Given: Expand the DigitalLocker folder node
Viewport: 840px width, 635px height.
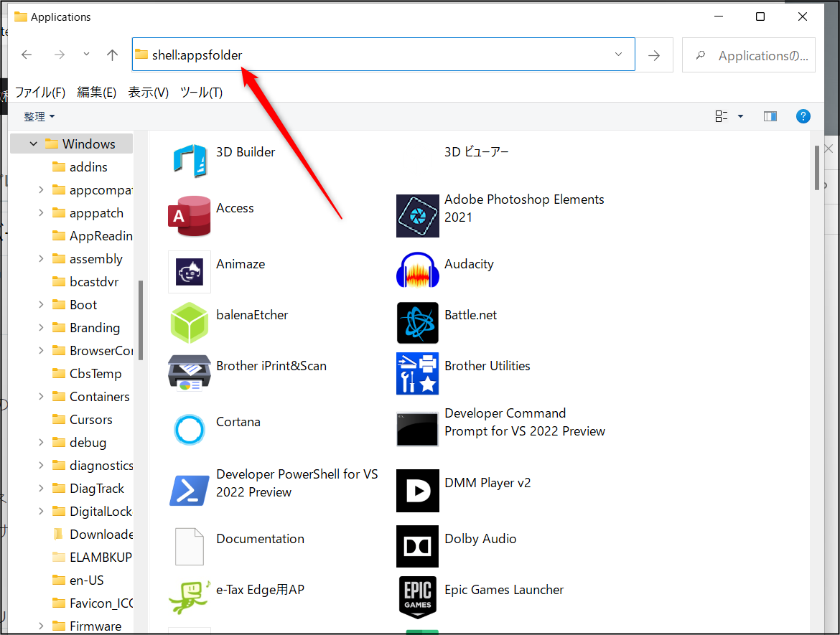Looking at the screenshot, I should 41,511.
